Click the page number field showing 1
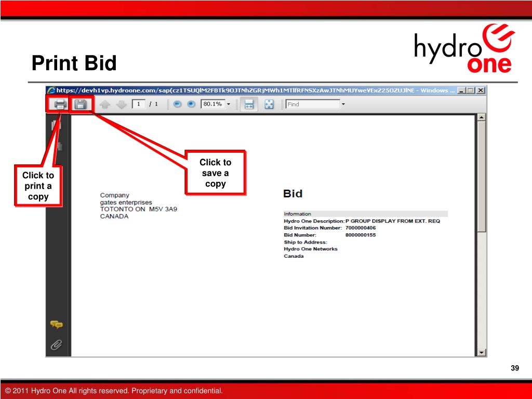532x399 pixels. click(138, 104)
